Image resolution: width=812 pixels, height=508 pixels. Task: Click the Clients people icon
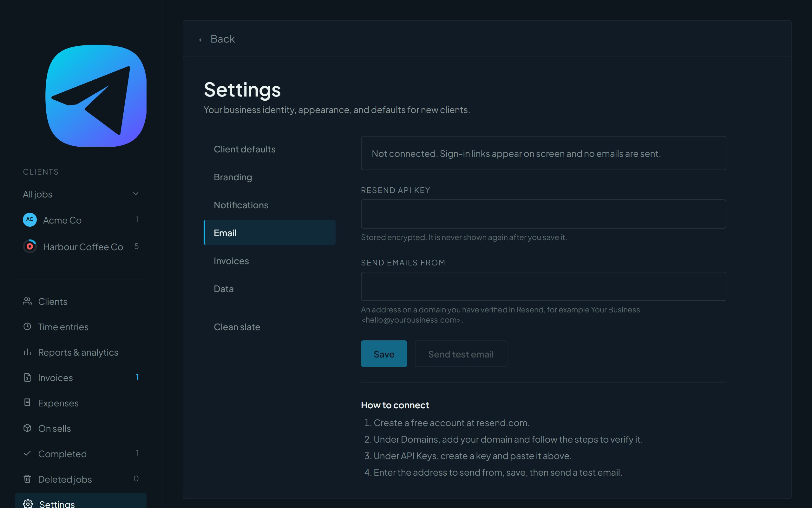tap(27, 301)
